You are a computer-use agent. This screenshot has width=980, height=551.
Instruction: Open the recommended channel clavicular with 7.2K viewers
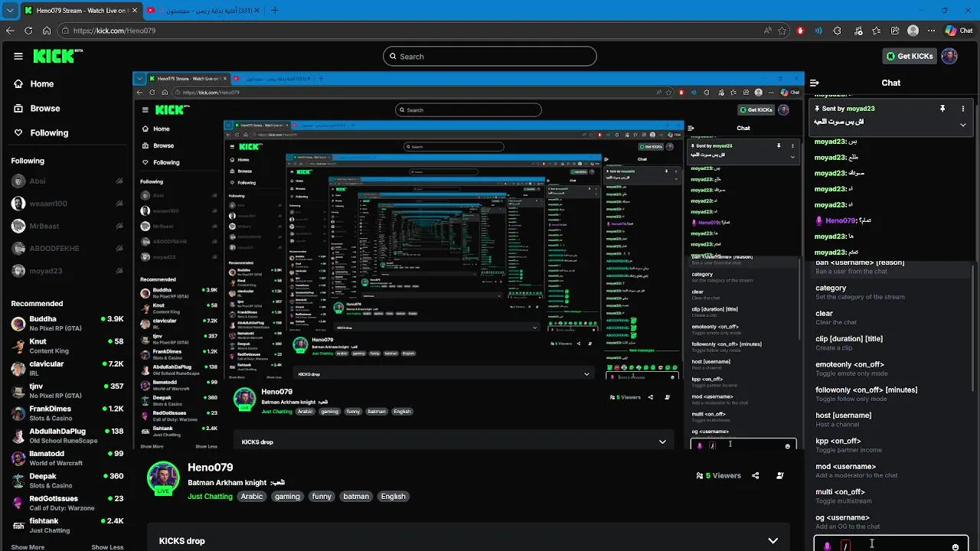(x=67, y=368)
